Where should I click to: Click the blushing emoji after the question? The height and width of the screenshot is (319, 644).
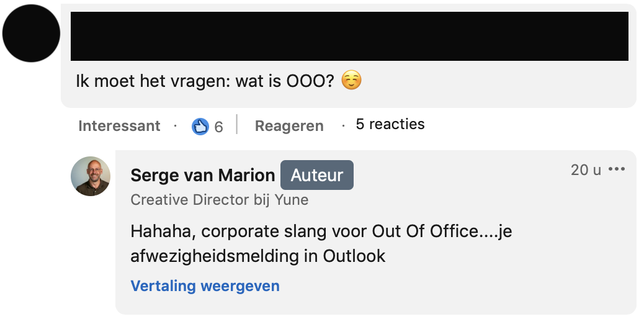[x=351, y=81]
